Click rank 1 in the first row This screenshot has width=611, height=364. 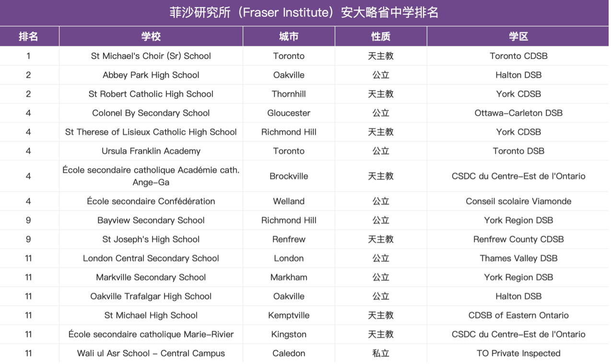pyautogui.click(x=28, y=56)
